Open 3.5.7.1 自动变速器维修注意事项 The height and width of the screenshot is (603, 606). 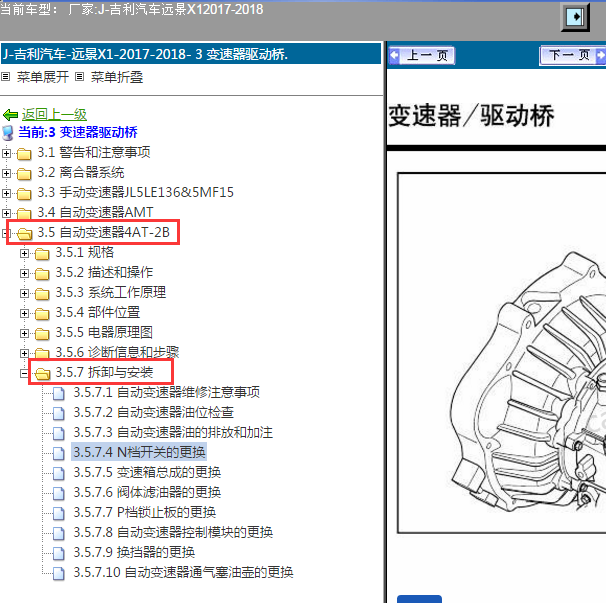pos(167,392)
